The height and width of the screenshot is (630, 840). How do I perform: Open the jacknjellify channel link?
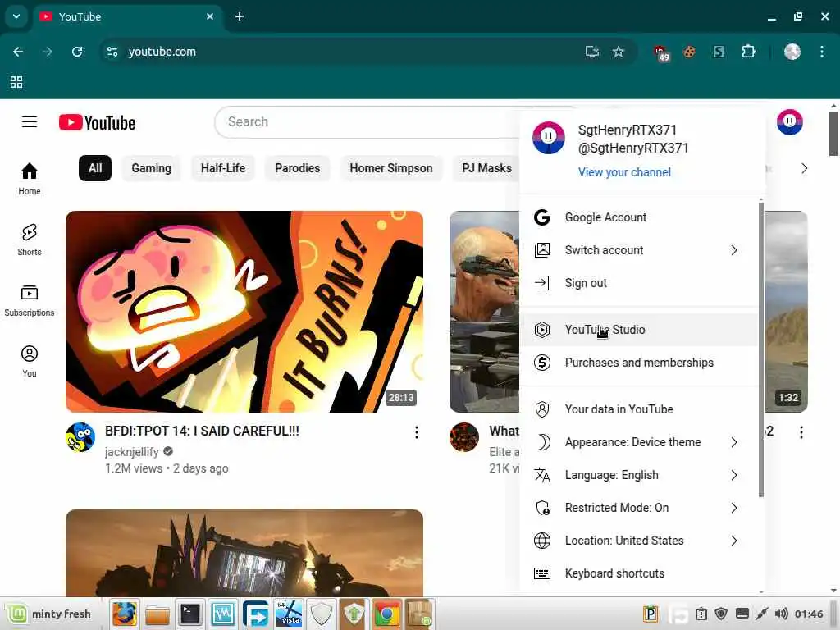[132, 452]
